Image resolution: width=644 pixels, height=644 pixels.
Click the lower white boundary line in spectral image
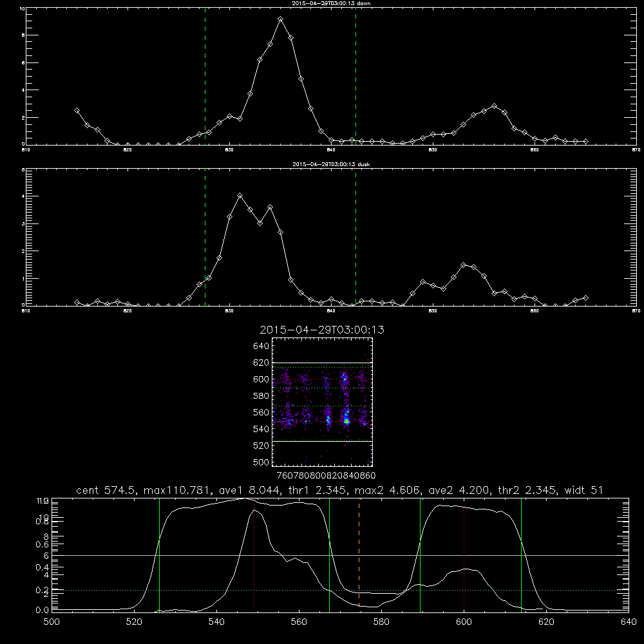tap(322, 442)
